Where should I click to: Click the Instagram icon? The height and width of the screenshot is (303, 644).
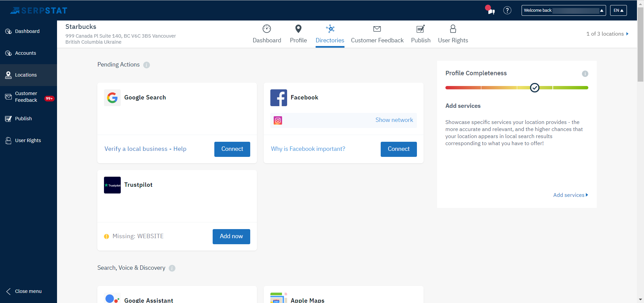(x=278, y=120)
